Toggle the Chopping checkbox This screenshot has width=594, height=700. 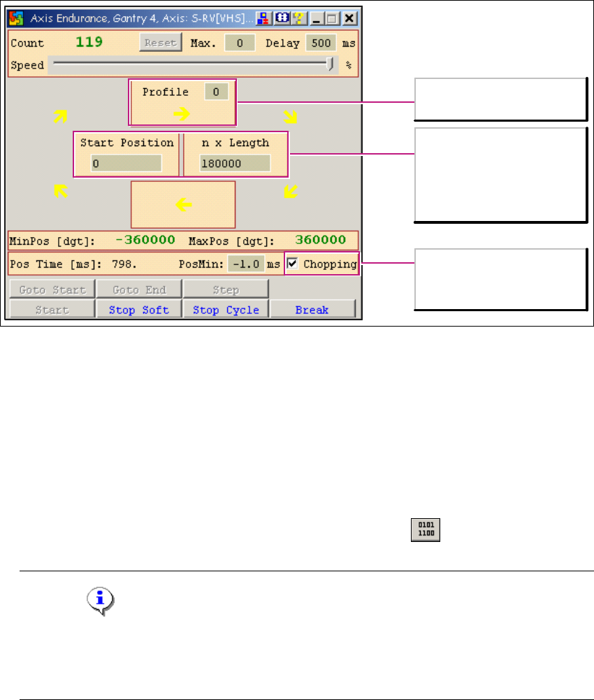292,264
